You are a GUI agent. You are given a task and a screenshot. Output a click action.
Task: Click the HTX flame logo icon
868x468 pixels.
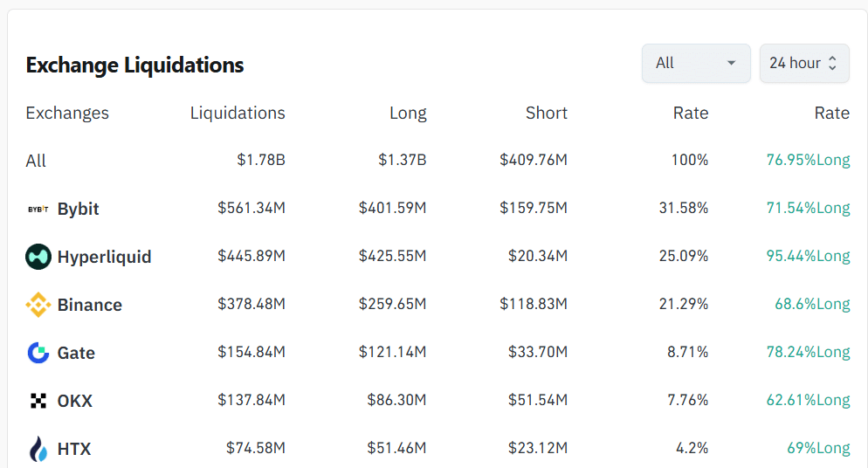coord(38,449)
